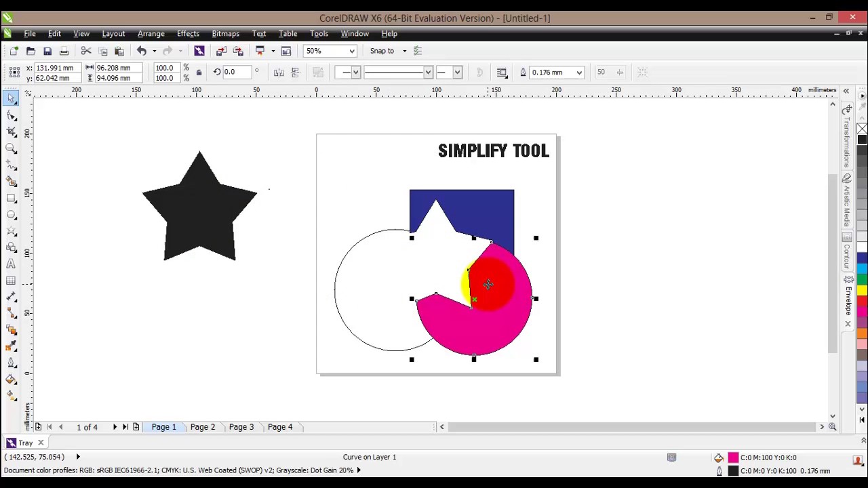Switch to the Page 2 tab

(x=203, y=427)
